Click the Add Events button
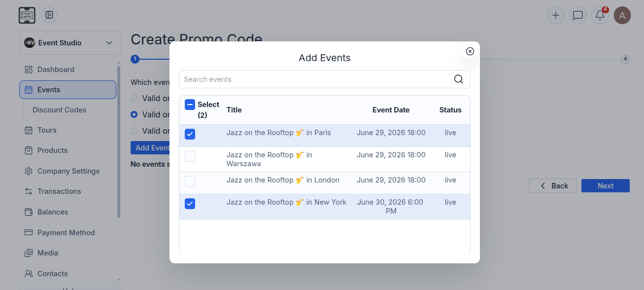This screenshot has height=290, width=644. click(x=150, y=147)
